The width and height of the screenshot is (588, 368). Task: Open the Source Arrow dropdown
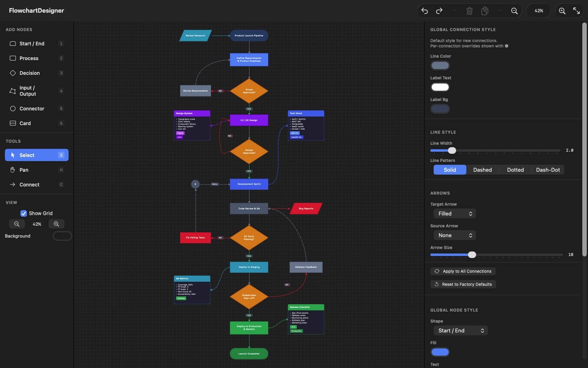(454, 235)
